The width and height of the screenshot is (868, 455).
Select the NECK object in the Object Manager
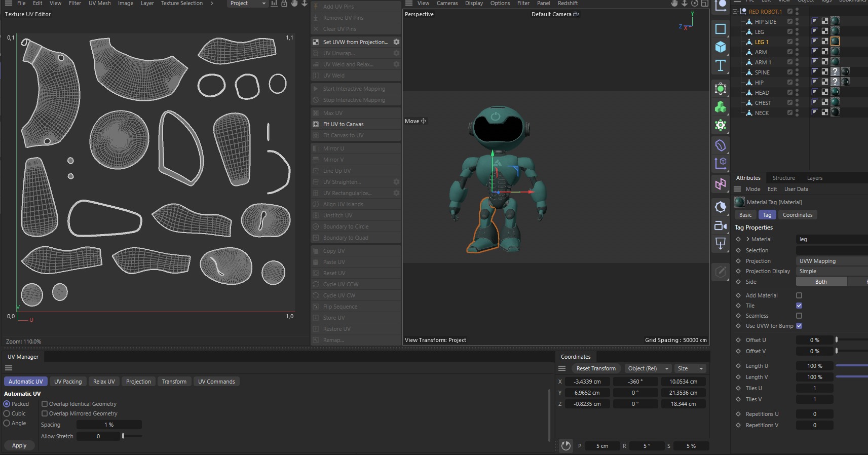(762, 112)
